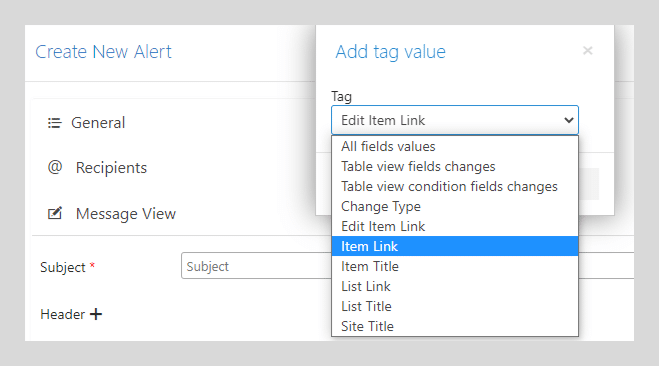Select the Change Type option

pyautogui.click(x=455, y=206)
